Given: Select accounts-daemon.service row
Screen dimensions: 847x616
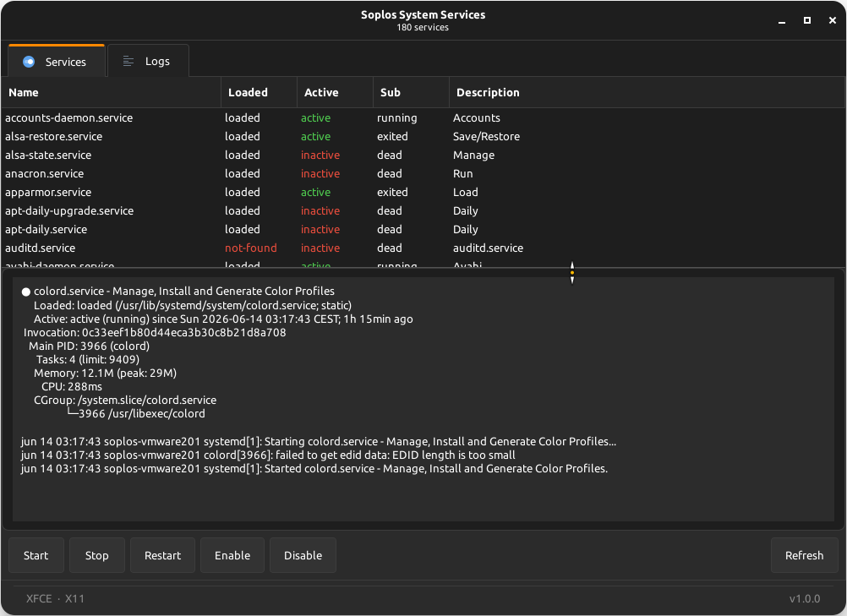Looking at the screenshot, I should [423, 117].
